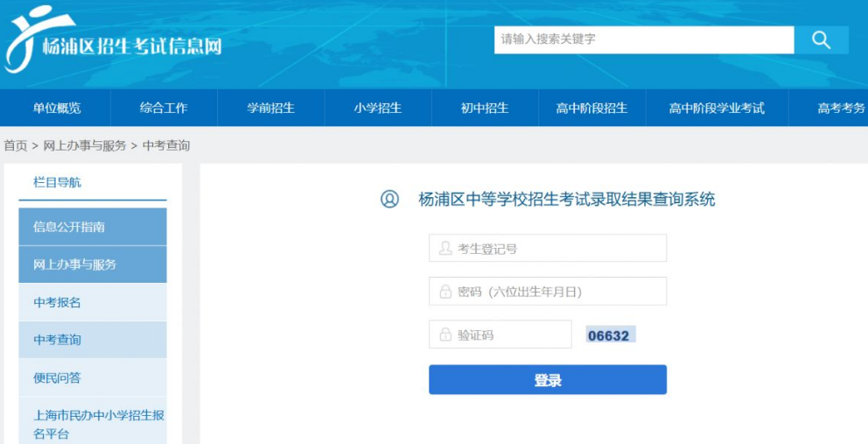Open the 单位概览 menu
The image size is (868, 444).
(57, 108)
